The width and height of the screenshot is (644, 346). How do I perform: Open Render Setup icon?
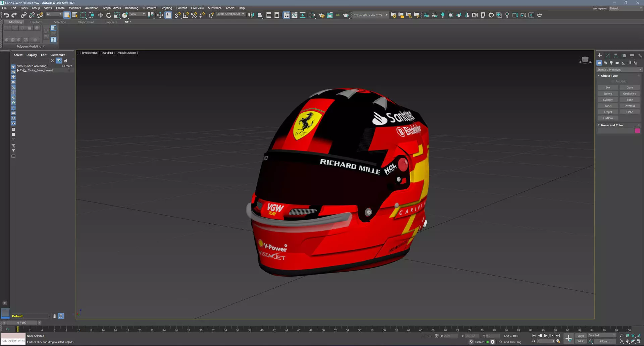[x=322, y=15]
